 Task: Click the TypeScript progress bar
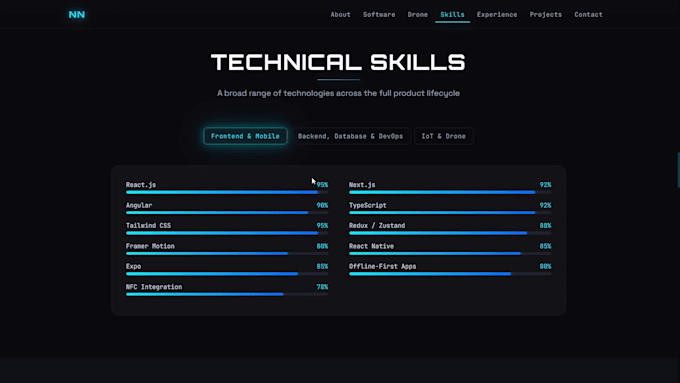450,213
